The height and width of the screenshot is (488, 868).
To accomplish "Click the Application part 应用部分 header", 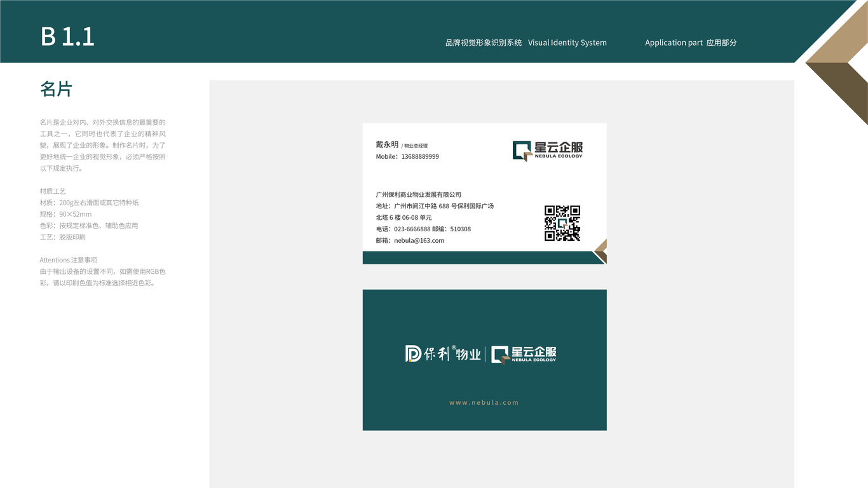I will pos(691,43).
